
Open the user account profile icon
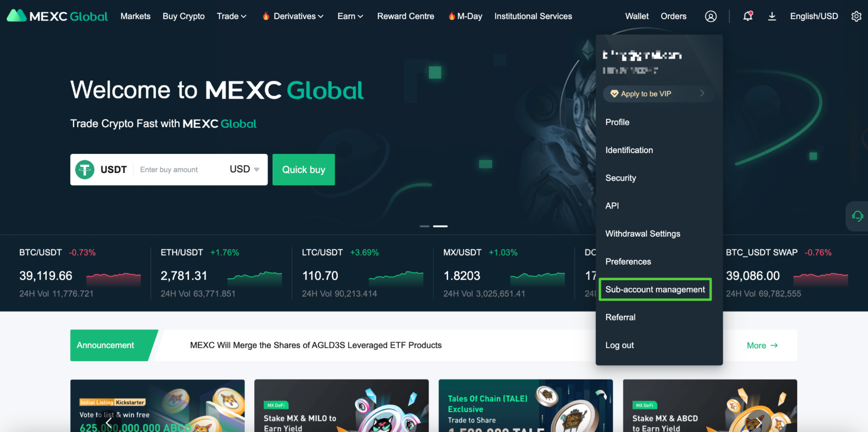pos(710,16)
